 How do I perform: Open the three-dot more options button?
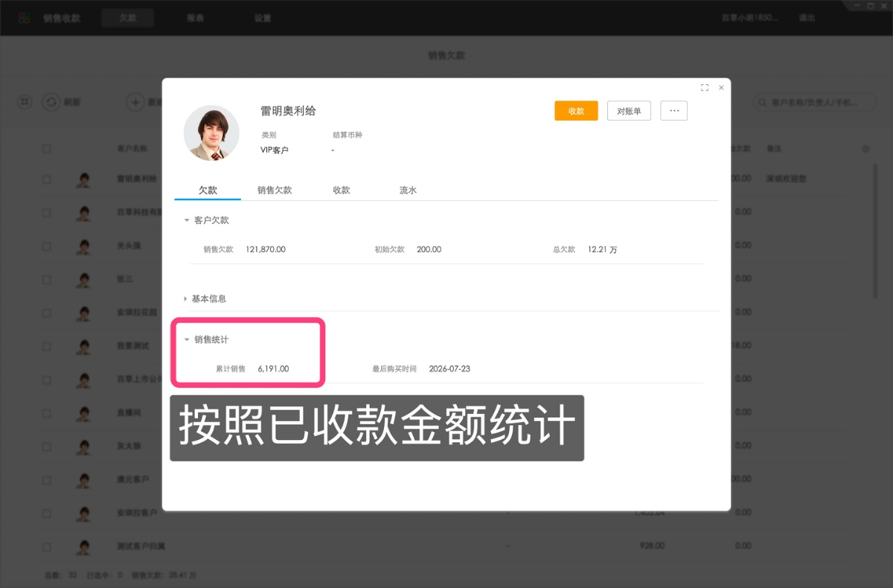(674, 111)
